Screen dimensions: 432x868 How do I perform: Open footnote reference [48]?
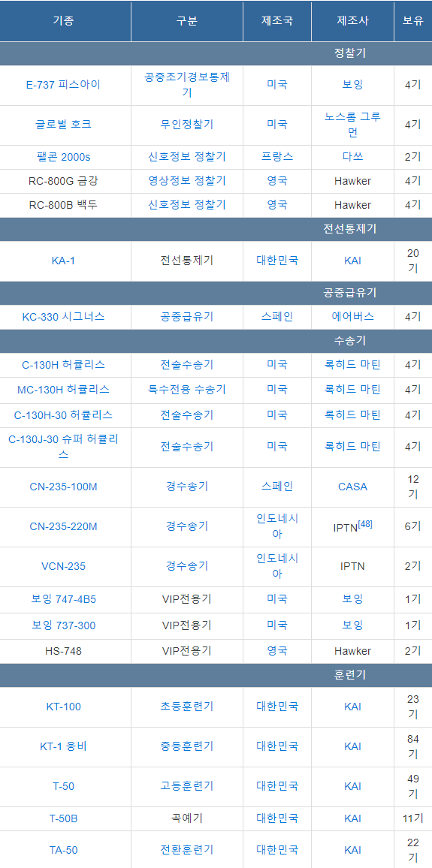(x=365, y=523)
